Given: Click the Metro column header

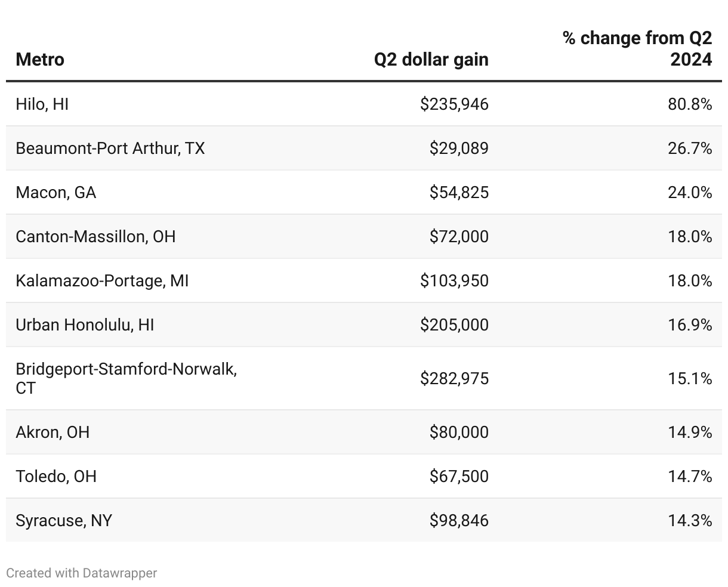Looking at the screenshot, I should [40, 60].
